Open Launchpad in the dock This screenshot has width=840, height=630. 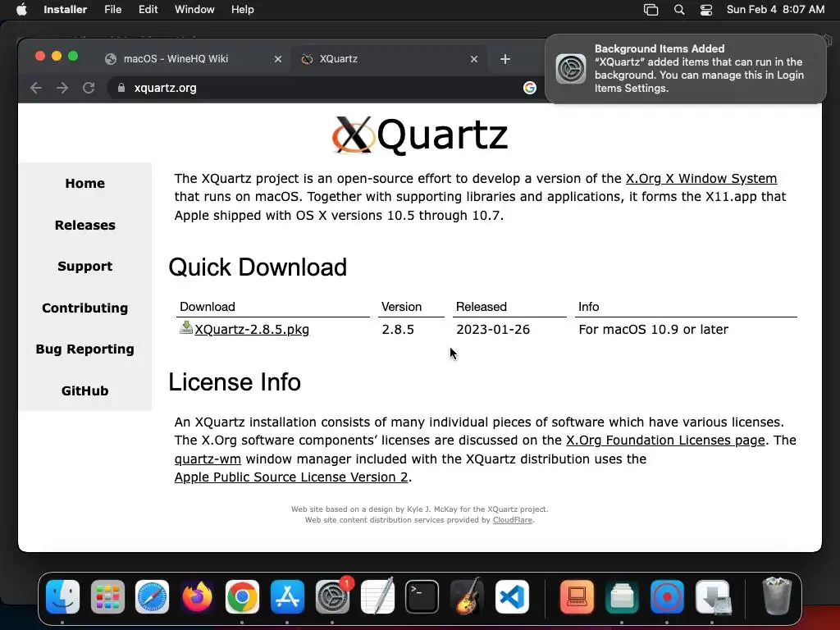(x=107, y=597)
